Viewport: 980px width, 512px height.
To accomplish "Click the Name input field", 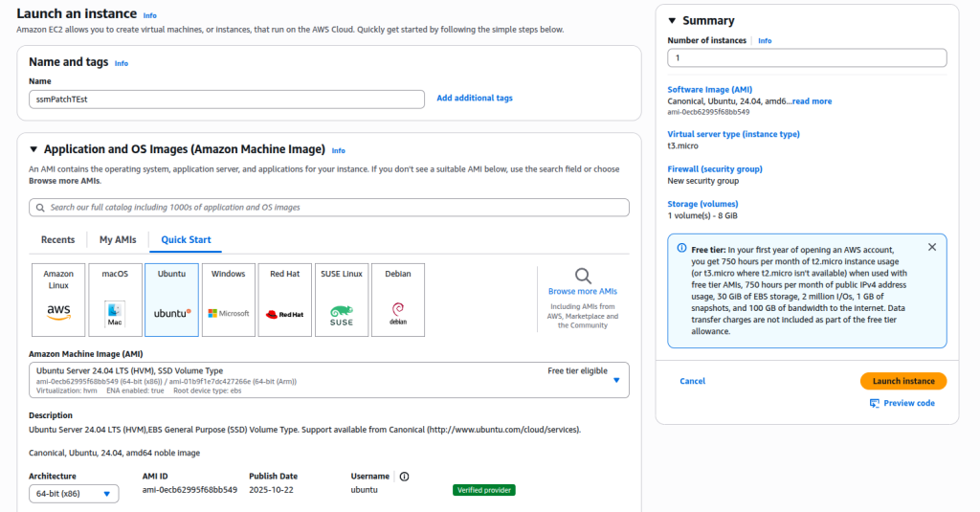I will [227, 100].
